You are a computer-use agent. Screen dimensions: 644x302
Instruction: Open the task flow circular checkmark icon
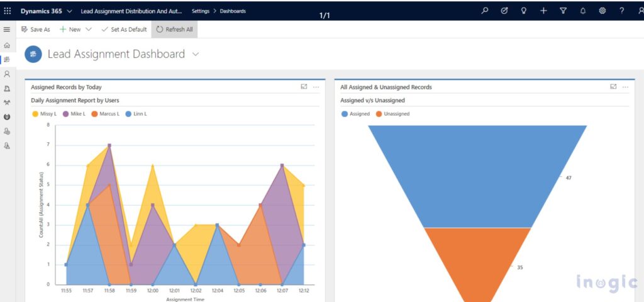[x=504, y=11]
